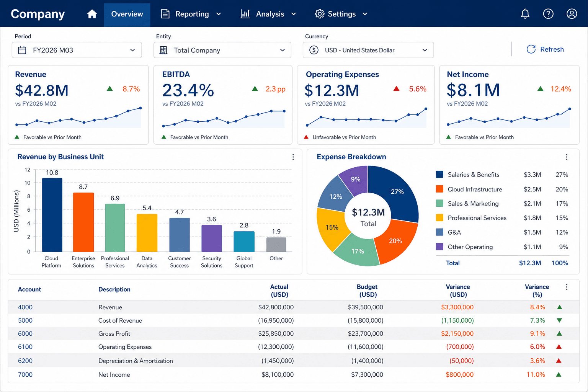Open the help question mark icon
This screenshot has width=588, height=392.
pos(548,14)
